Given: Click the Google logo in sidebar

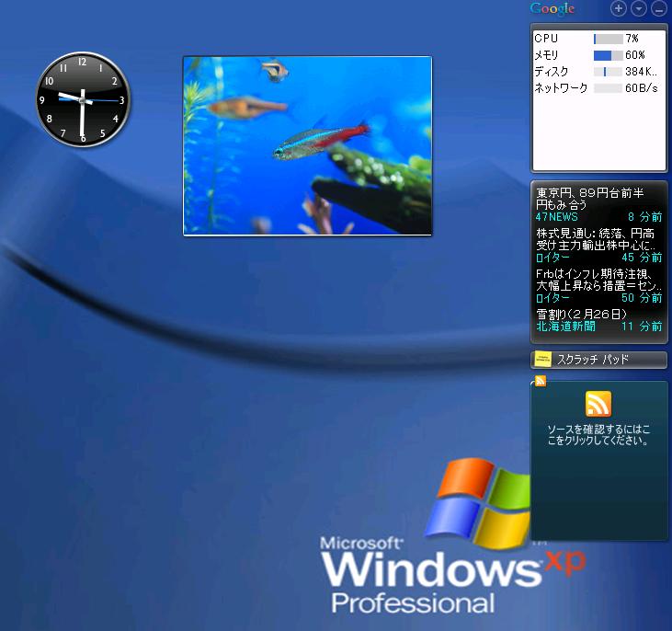Looking at the screenshot, I should tap(552, 8).
